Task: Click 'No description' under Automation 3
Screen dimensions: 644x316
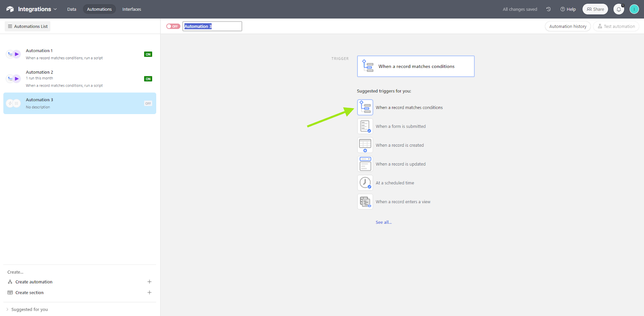Action: pos(38,107)
